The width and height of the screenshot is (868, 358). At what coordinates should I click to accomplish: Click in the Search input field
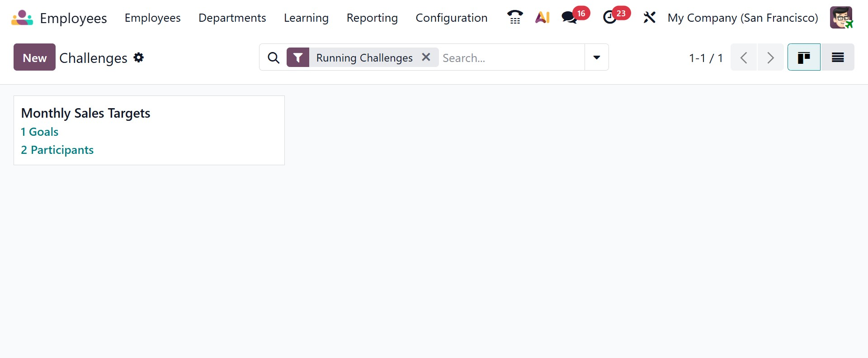[x=511, y=57]
